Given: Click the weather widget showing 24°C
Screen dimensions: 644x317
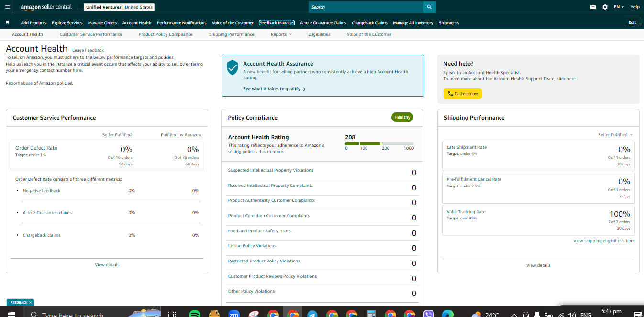Looking at the screenshot, I should click(x=485, y=315).
